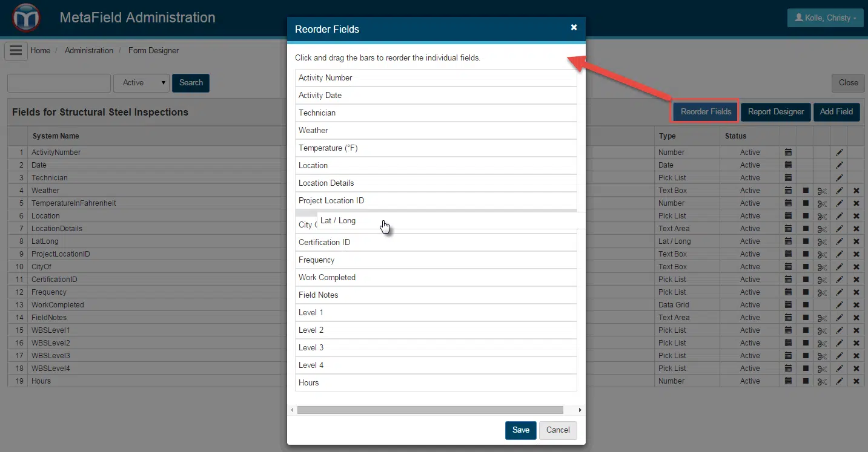Click the scissors icon in the Weather row
This screenshot has width=868, height=452.
(822, 191)
